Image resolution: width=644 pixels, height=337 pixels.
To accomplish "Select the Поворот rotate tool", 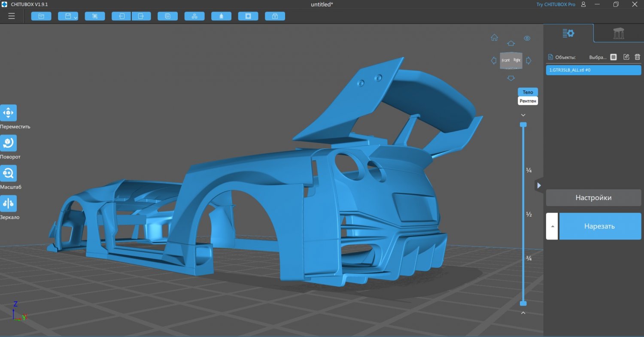I will click(x=8, y=143).
